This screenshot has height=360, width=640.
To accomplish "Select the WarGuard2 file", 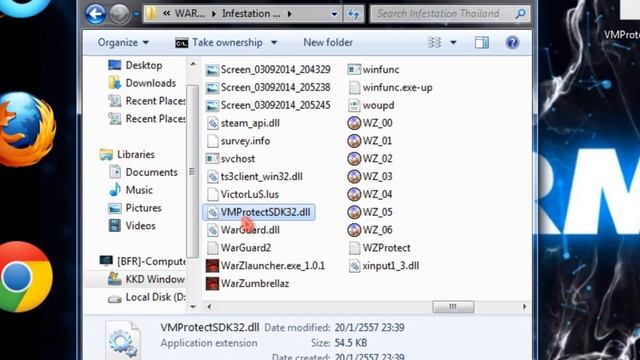I will 238,248.
